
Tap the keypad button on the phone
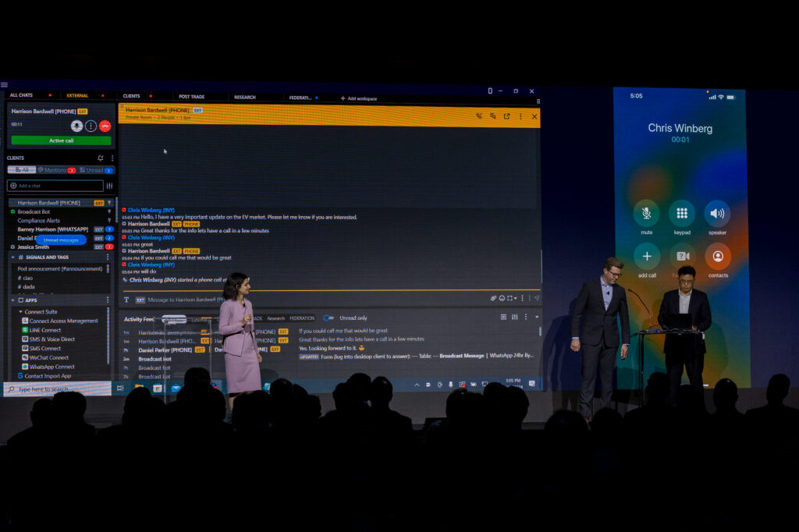click(682, 213)
